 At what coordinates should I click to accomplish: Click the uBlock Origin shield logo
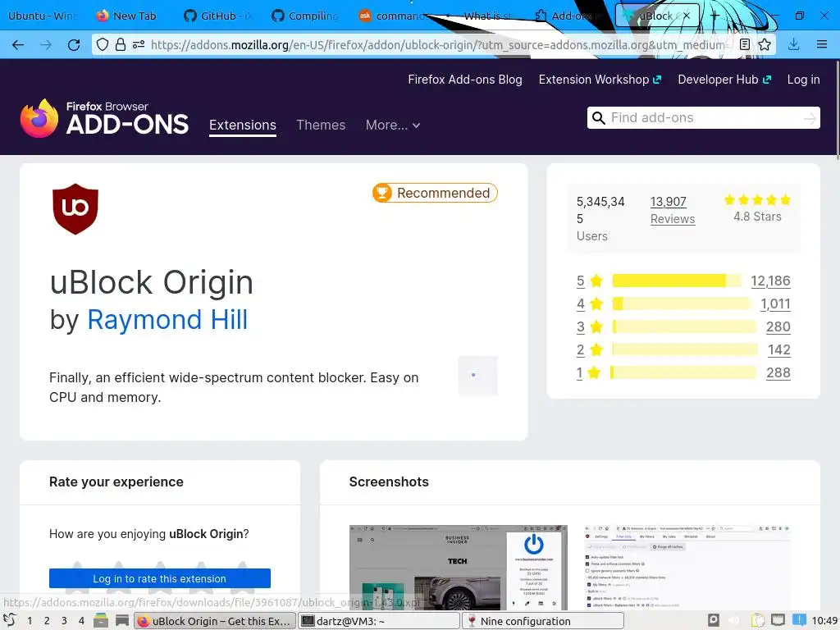pyautogui.click(x=75, y=209)
